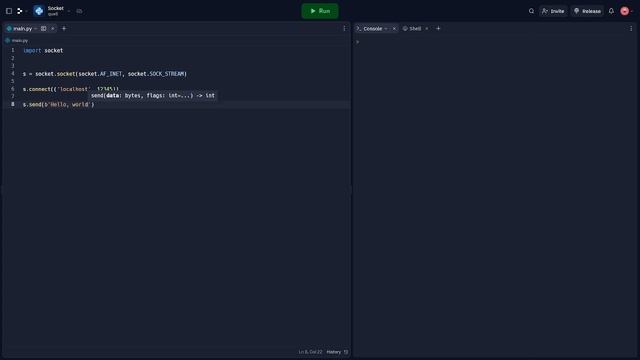Click the send signature hint tooltip
640x360 pixels.
click(153, 96)
